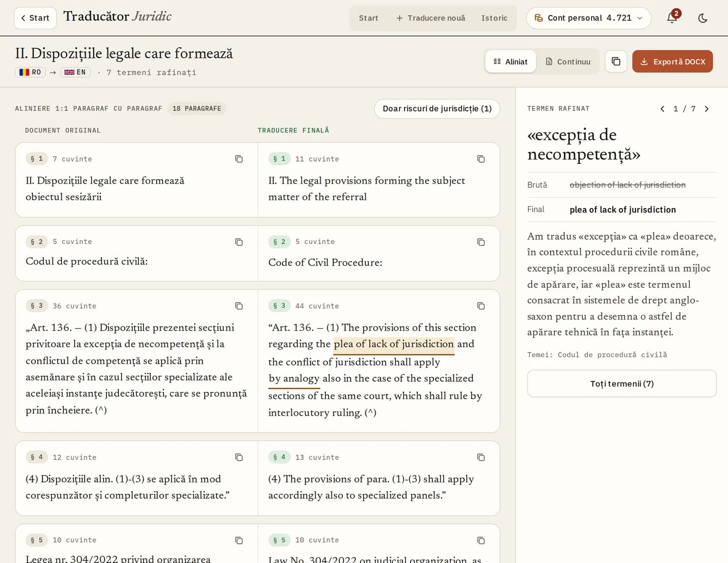Screen dimensions: 728x563
Task: Click translated text Code of Civil Procedure:
Action: (325, 263)
